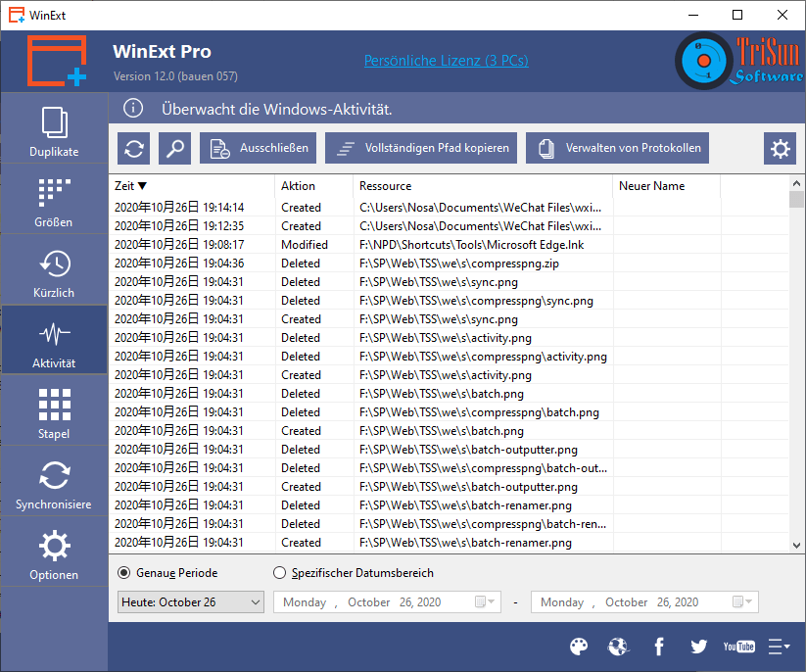Open the bottom-right menu list icon
The width and height of the screenshot is (806, 672).
[779, 647]
